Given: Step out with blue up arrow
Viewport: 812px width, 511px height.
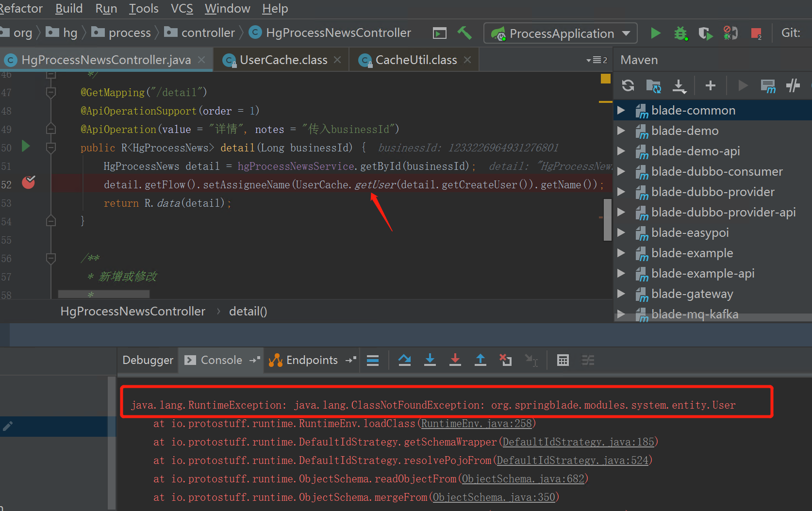Looking at the screenshot, I should pyautogui.click(x=481, y=360).
